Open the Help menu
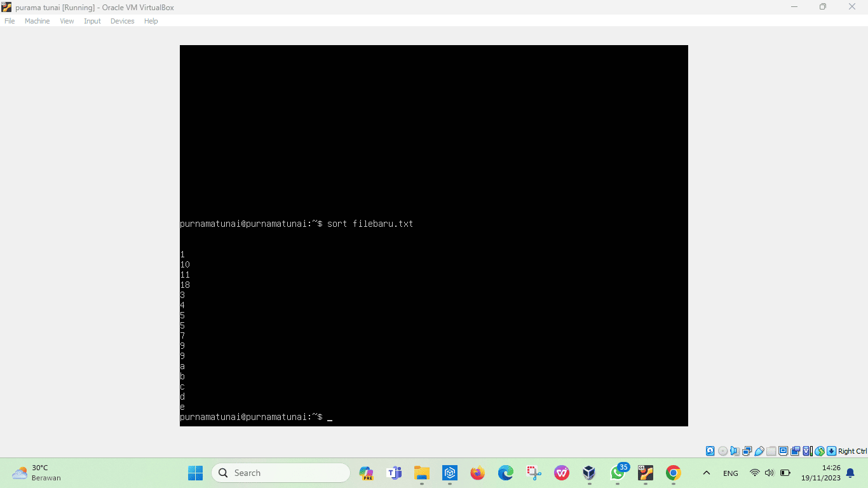868x488 pixels. point(151,21)
